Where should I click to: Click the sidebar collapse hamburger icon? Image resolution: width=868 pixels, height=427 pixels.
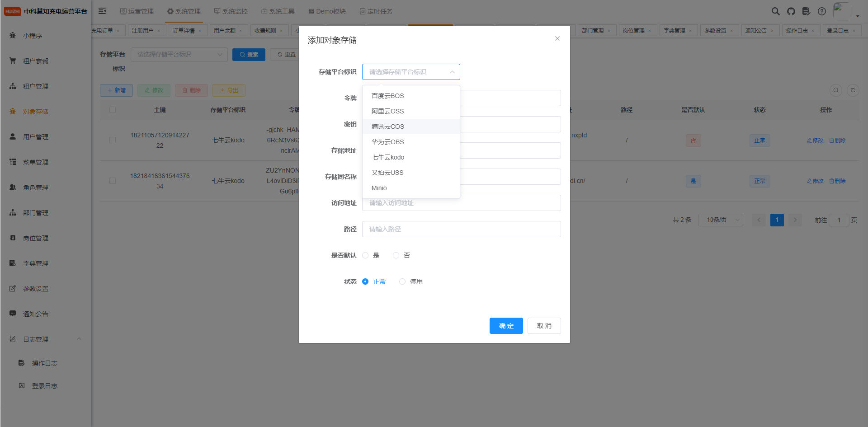tap(102, 11)
